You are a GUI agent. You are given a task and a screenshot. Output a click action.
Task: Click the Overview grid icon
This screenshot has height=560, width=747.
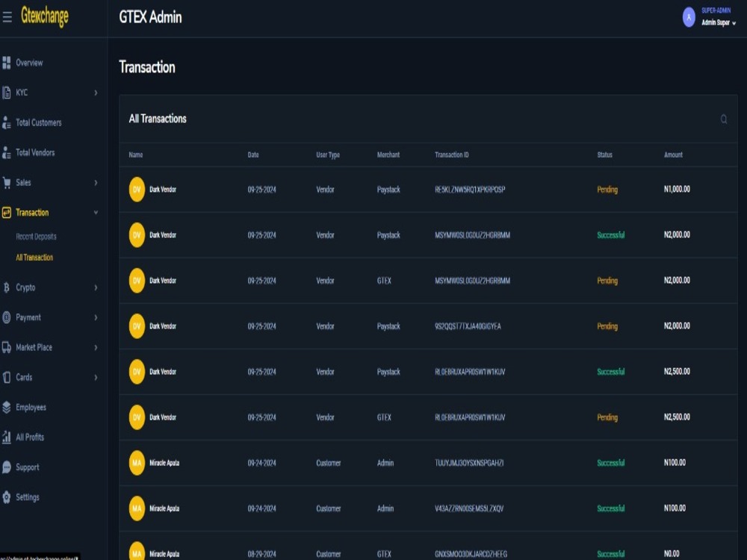click(6, 63)
